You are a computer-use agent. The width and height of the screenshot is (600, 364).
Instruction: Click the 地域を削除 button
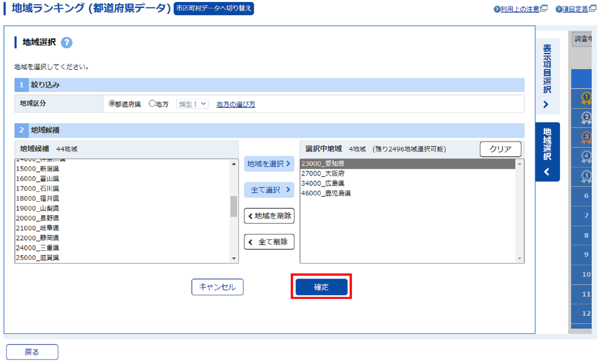click(269, 216)
